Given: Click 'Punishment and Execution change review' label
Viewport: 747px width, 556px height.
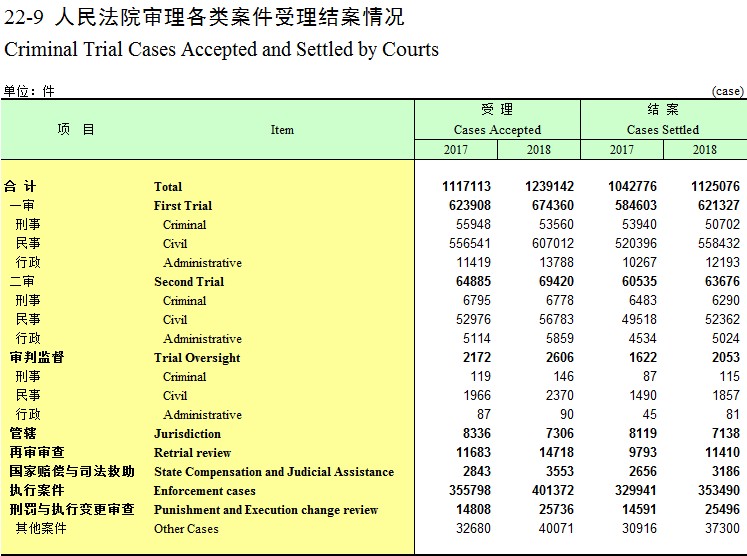Looking at the screenshot, I should coord(266,510).
